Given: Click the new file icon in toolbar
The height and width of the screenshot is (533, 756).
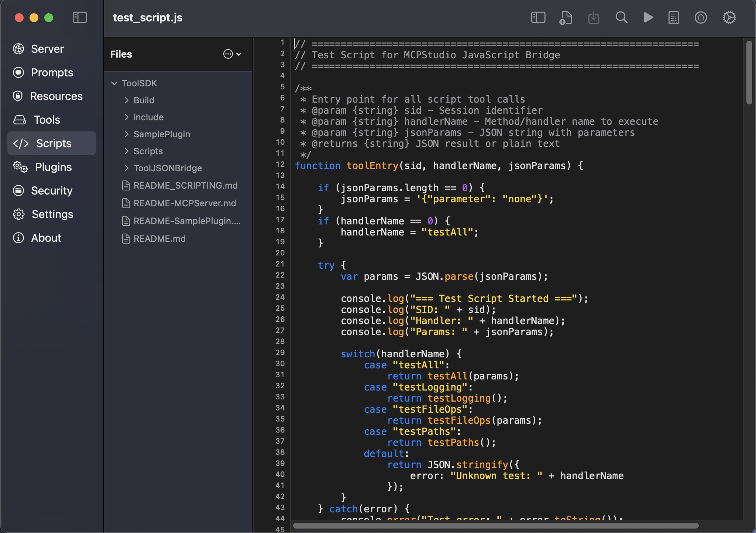Looking at the screenshot, I should (x=566, y=17).
